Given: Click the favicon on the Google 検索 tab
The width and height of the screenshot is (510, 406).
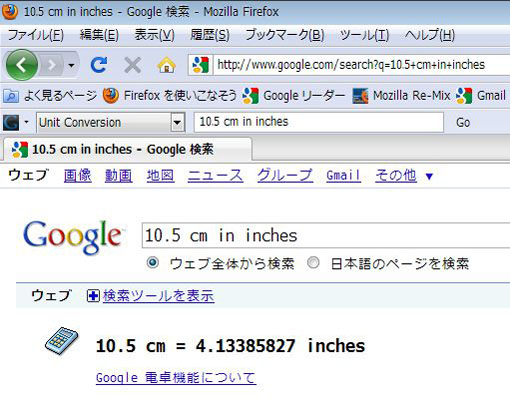Looking at the screenshot, I should click(20, 149).
